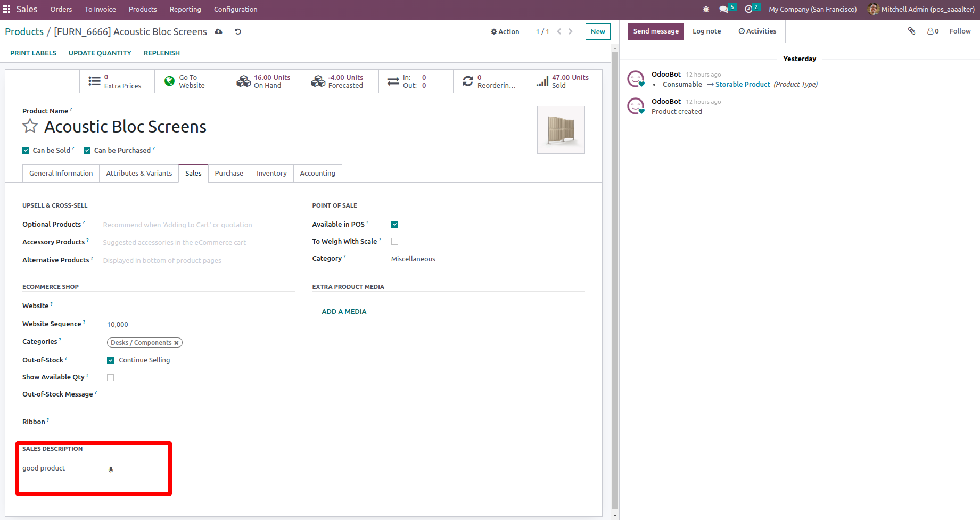This screenshot has width=980, height=520.
Task: Toggle Can be Purchased checkbox
Action: coord(87,151)
